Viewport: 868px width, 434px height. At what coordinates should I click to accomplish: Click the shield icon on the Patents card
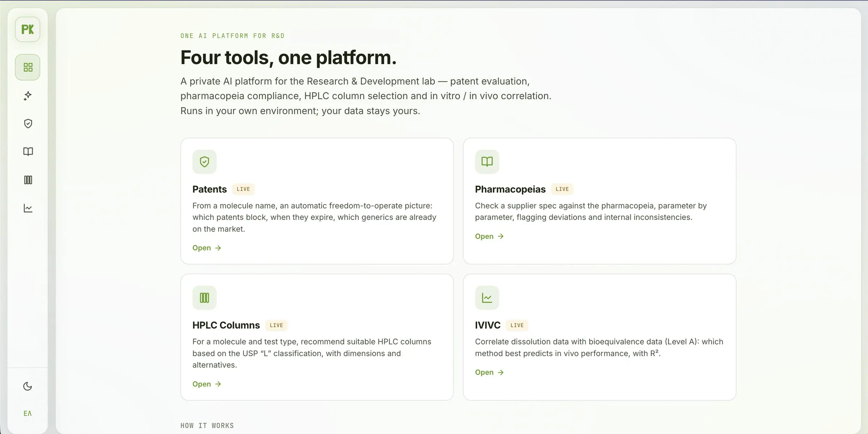pos(204,162)
